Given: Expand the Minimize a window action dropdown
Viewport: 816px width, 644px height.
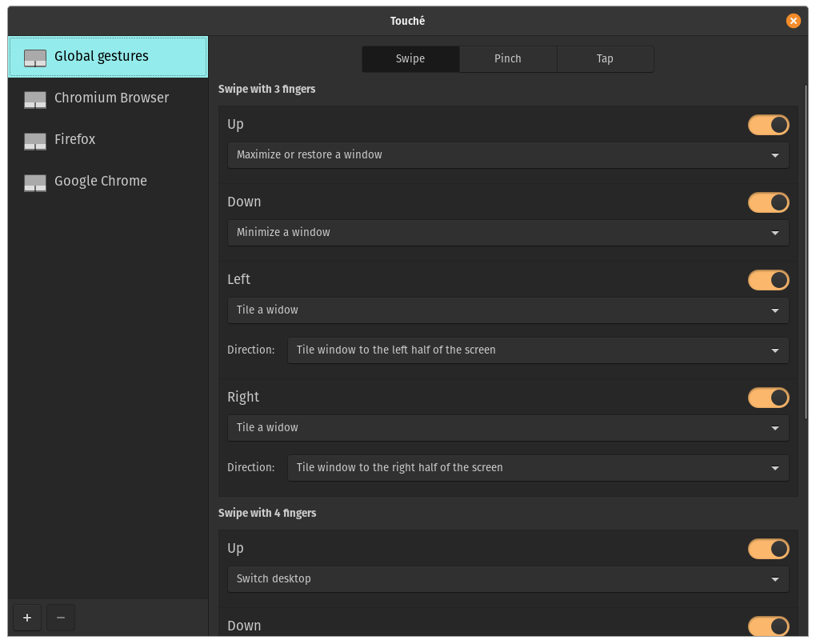Looking at the screenshot, I should pos(508,233).
